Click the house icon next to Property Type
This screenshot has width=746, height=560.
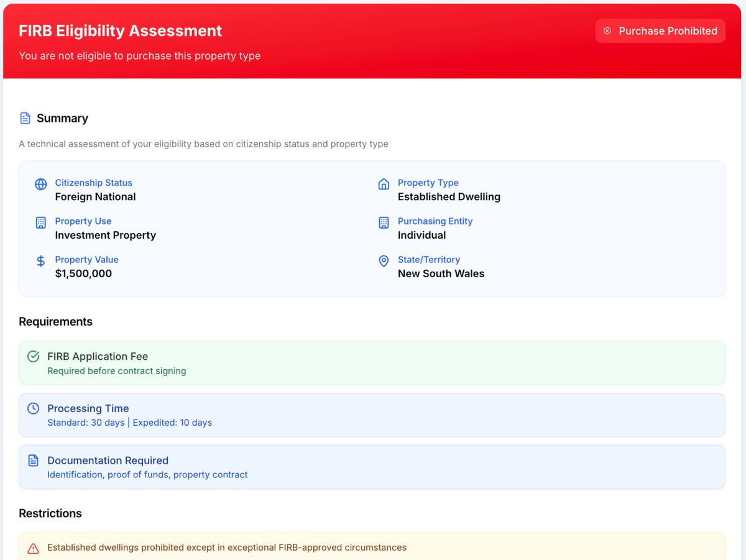coord(384,184)
